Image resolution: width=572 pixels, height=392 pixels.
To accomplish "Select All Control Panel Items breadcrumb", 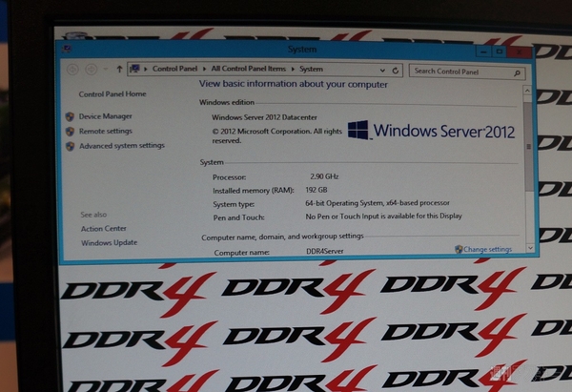I will [249, 69].
